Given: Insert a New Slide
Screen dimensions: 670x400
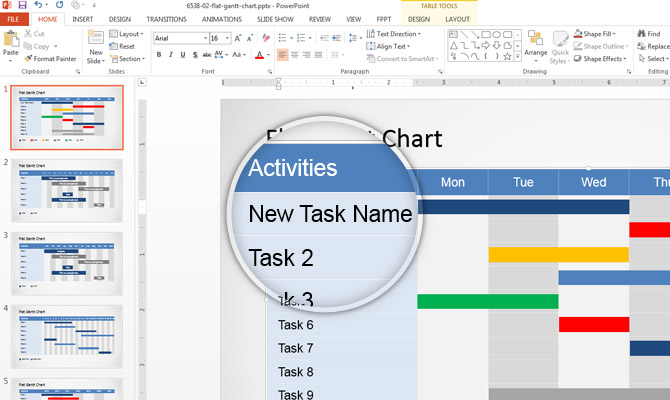Looking at the screenshot, I should [95, 47].
